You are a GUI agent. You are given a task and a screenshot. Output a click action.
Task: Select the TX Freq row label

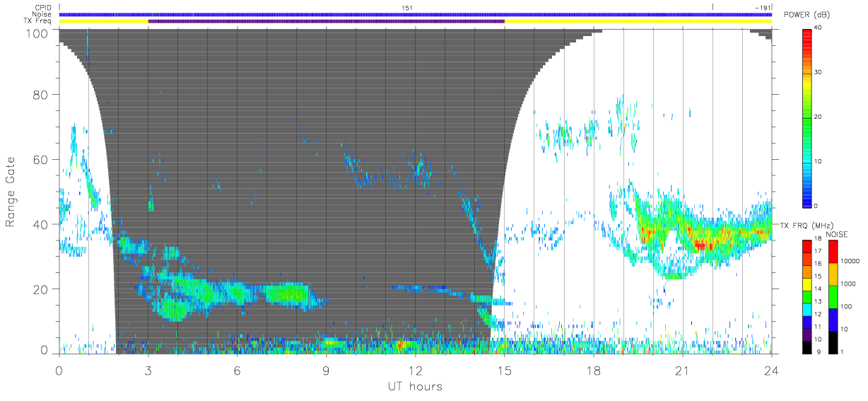tap(38, 21)
